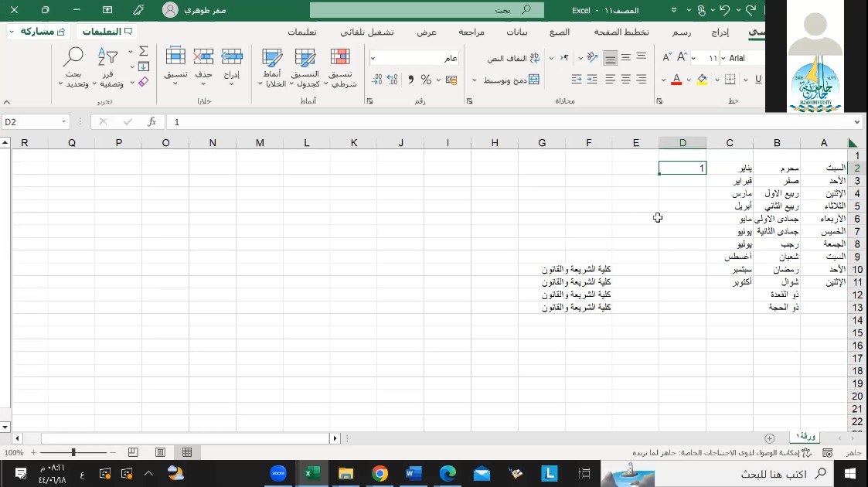Click the Conditional Formatting icon
The height and width of the screenshot is (487, 868).
(x=340, y=57)
